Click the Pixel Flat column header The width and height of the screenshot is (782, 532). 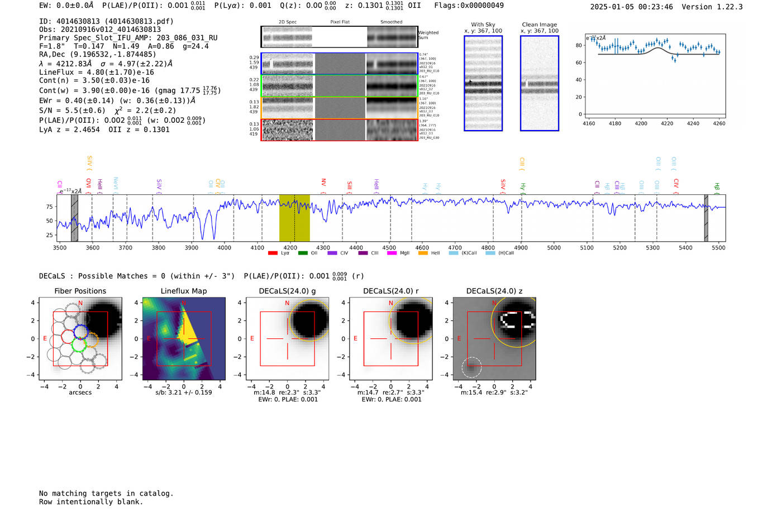340,22
